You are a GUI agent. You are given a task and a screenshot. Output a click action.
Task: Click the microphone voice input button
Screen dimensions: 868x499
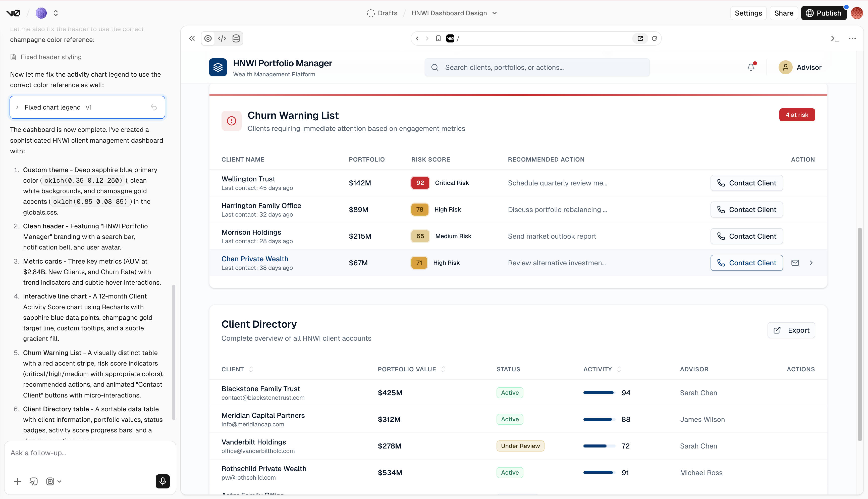point(162,481)
